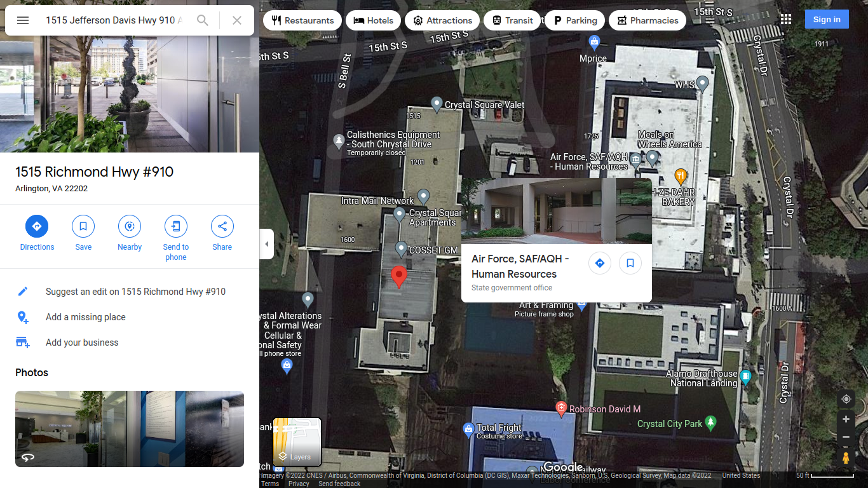Image resolution: width=868 pixels, height=488 pixels.
Task: Filter map by Hotels
Action: coord(374,20)
